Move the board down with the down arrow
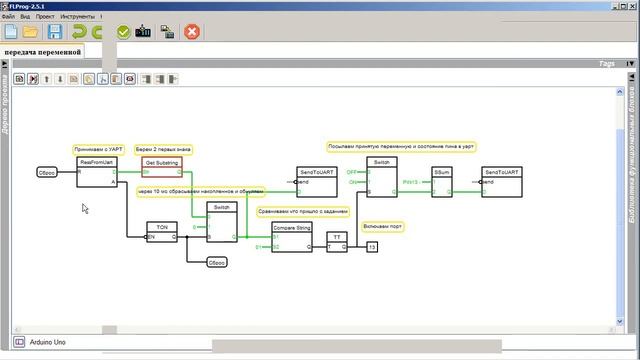640x360 pixels. click(60, 79)
